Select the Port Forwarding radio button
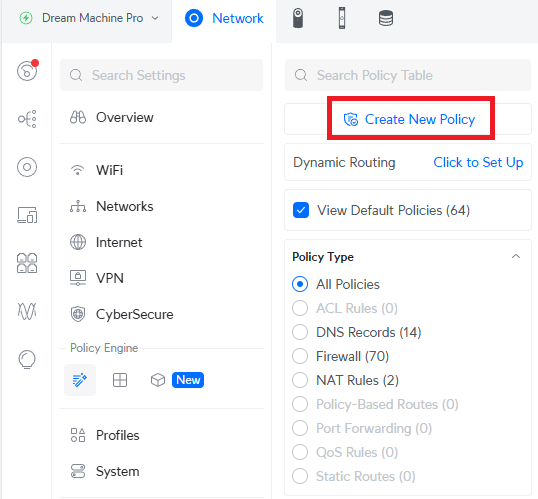Screen dimensions: 538x499 [x=300, y=428]
